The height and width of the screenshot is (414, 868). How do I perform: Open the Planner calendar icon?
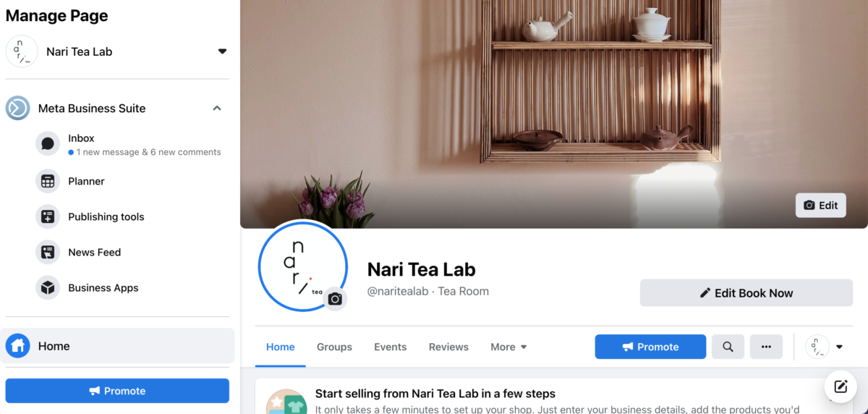tap(48, 182)
